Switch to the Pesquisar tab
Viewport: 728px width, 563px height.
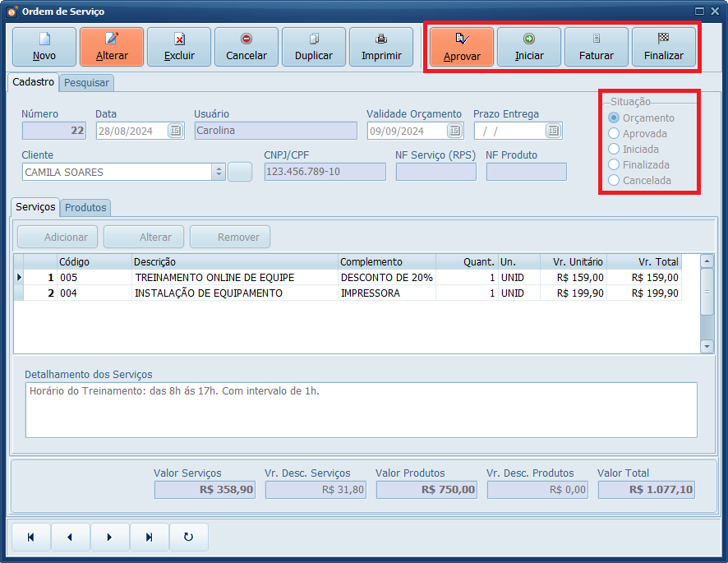point(87,83)
